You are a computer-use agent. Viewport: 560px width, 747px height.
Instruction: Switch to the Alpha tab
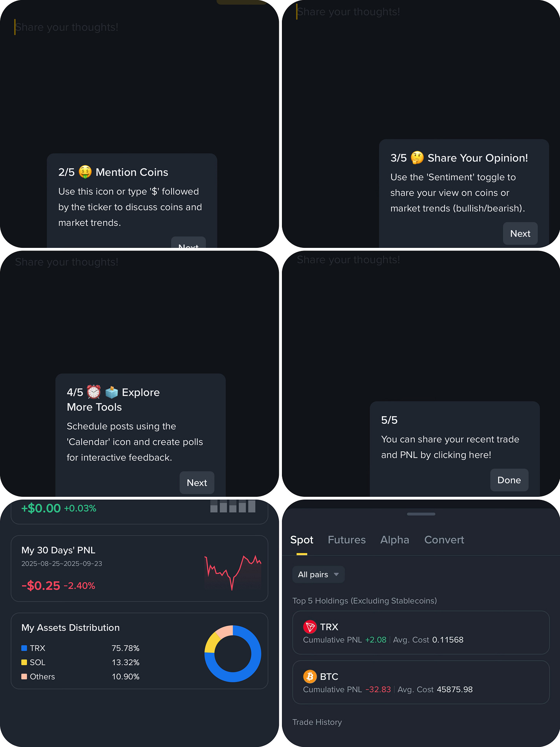click(x=395, y=540)
